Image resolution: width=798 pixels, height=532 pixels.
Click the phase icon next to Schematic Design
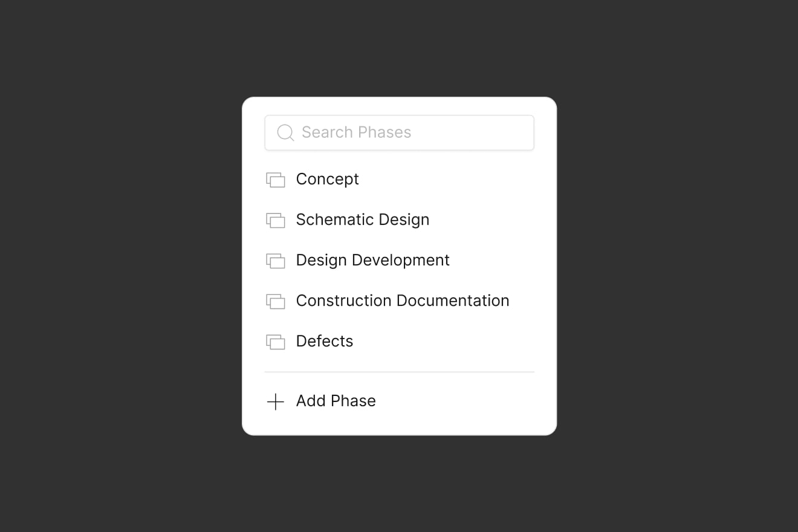point(276,220)
